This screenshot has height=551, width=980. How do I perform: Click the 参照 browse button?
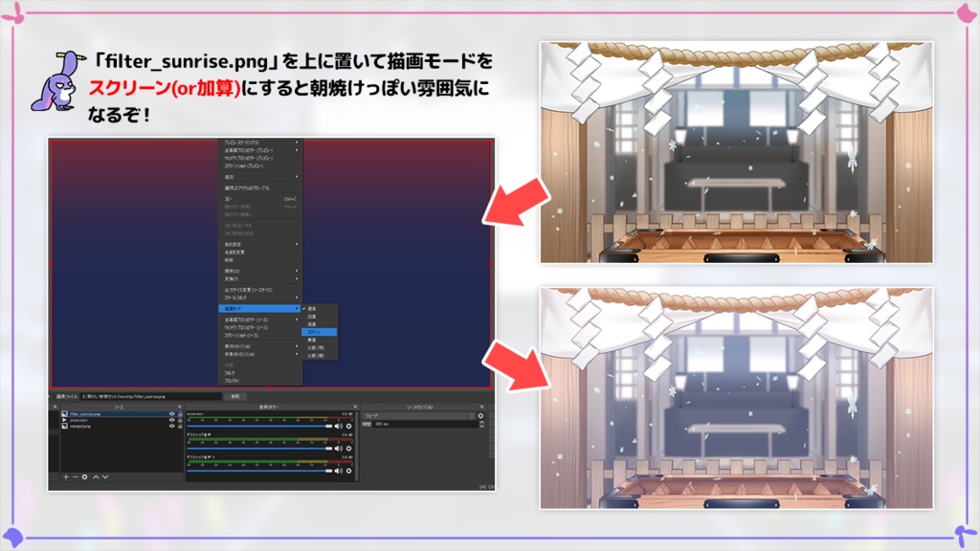pyautogui.click(x=235, y=396)
